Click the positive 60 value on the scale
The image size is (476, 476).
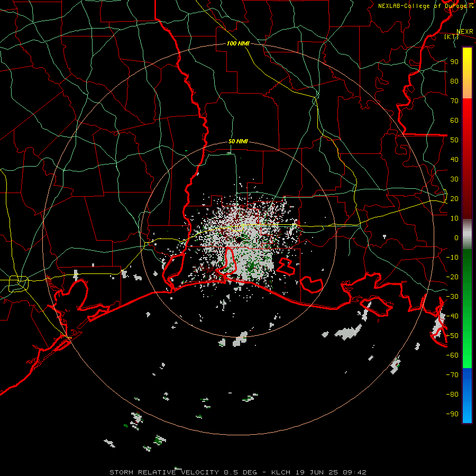tap(454, 120)
